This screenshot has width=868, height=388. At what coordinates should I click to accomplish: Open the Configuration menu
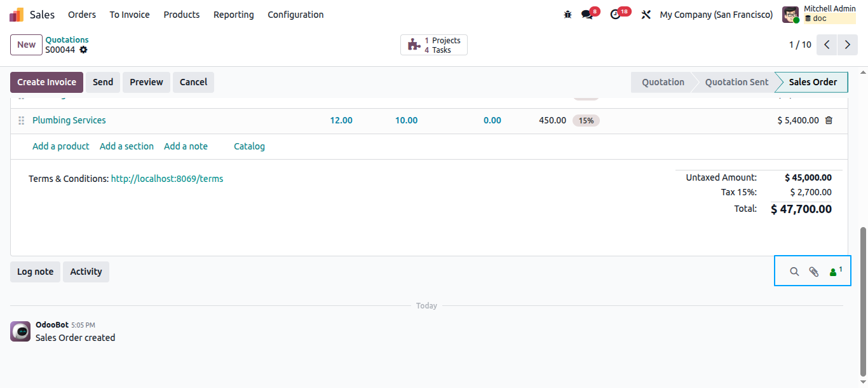[x=295, y=15]
